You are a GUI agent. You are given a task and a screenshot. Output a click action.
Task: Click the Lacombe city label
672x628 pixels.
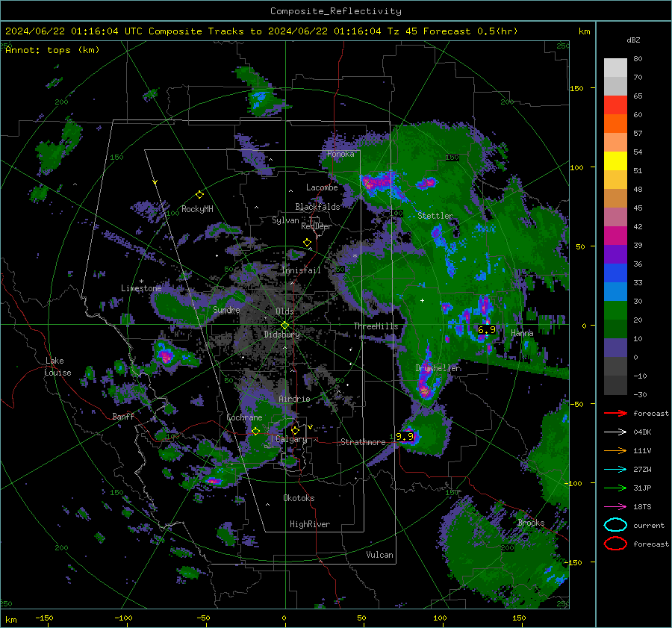click(322, 187)
